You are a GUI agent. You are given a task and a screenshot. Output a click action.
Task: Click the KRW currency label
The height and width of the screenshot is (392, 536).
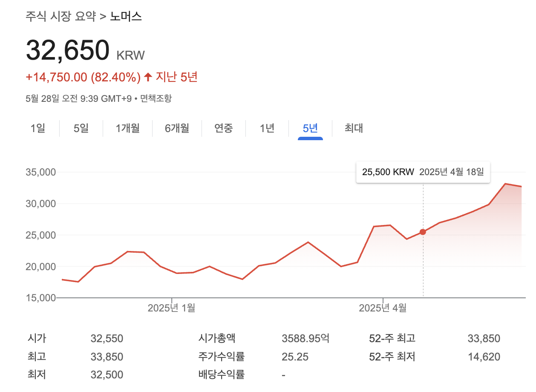click(x=131, y=55)
